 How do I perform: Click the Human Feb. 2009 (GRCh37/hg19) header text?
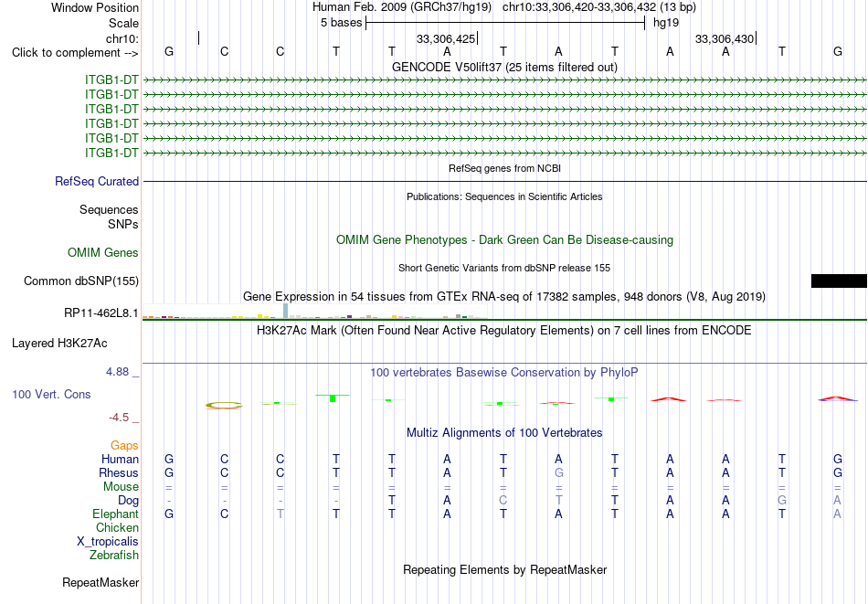coord(402,7)
